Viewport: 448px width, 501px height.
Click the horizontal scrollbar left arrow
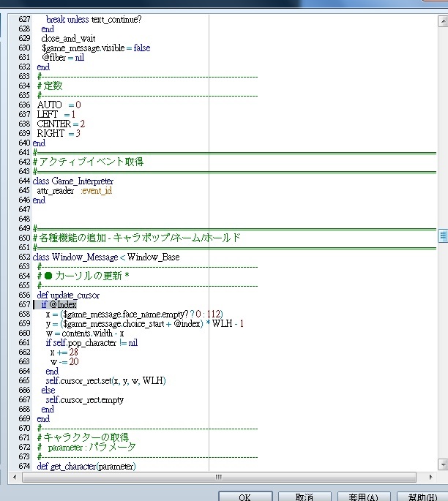tap(15, 477)
